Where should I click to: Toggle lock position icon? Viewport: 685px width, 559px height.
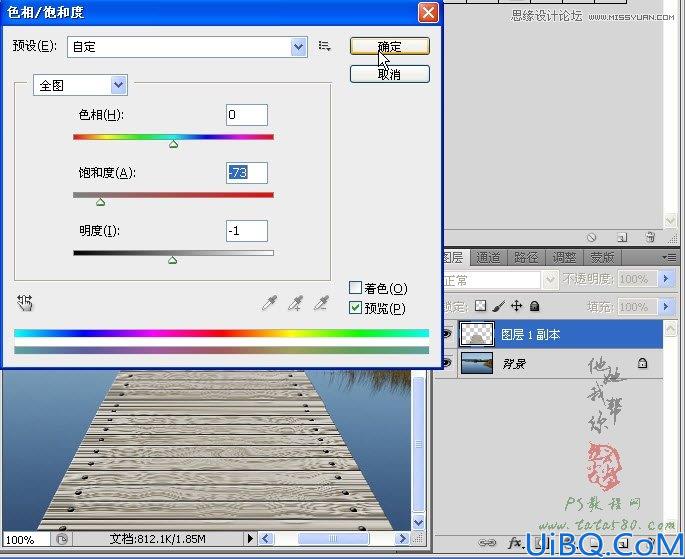click(516, 306)
